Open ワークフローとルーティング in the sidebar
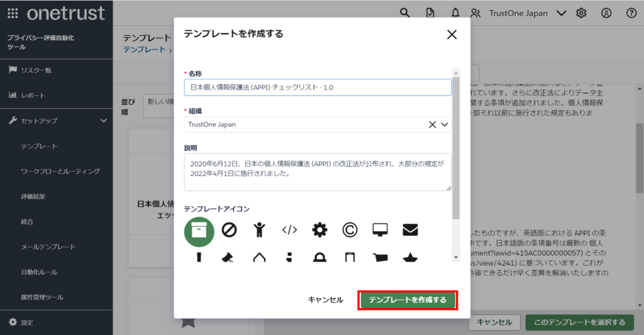Screen dimensions: 644x335 tap(60, 171)
